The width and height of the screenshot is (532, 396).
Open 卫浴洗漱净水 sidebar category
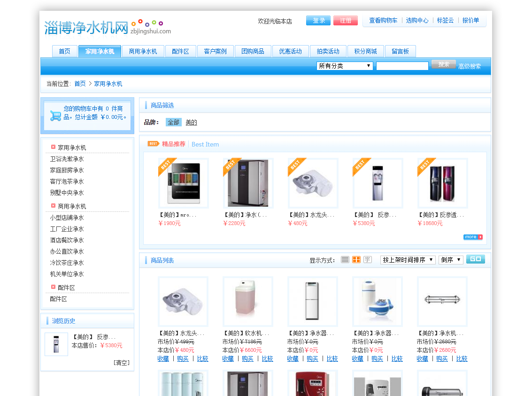[x=67, y=159]
